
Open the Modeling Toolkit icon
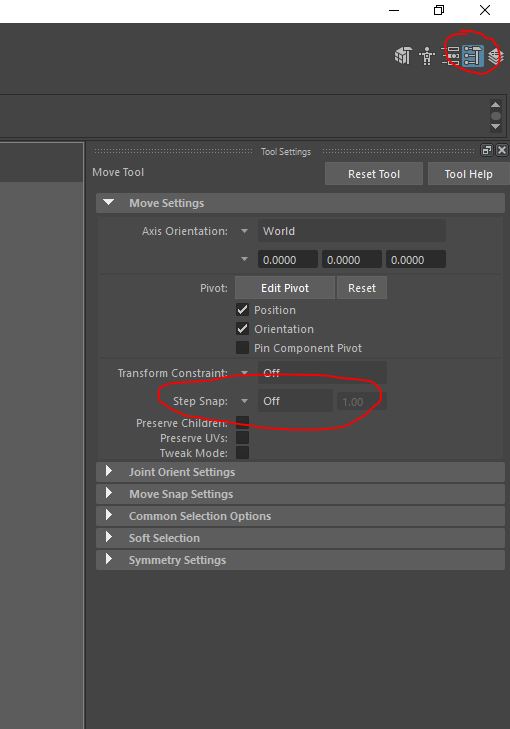click(403, 56)
